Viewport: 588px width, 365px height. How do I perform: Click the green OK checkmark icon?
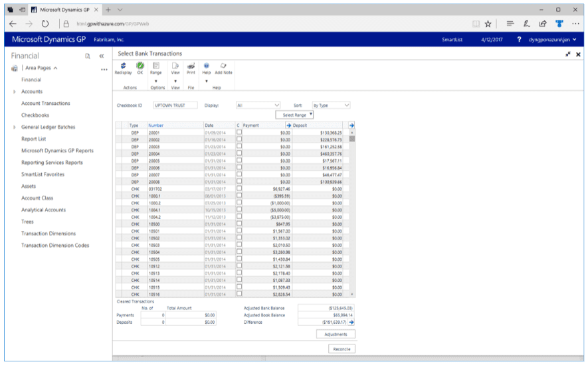(140, 66)
